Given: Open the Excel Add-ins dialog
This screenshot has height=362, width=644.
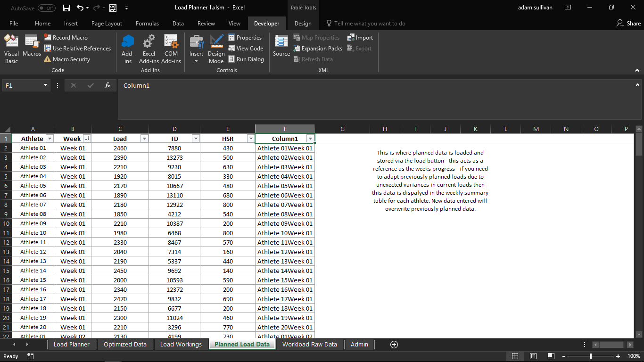Looking at the screenshot, I should pyautogui.click(x=149, y=47).
